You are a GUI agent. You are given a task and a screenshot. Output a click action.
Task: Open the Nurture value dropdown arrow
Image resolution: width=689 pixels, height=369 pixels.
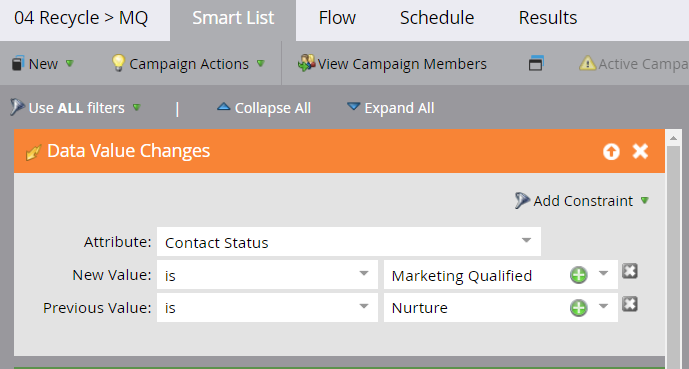click(x=603, y=306)
